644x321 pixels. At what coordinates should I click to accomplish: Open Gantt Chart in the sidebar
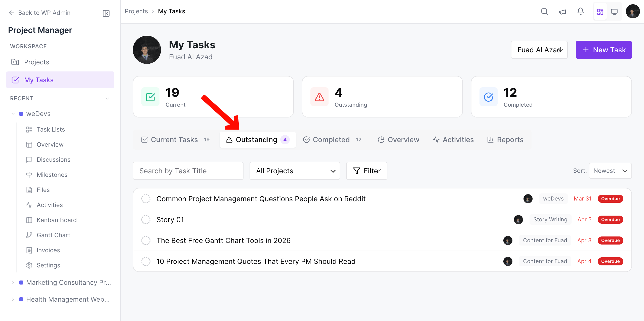coord(53,235)
